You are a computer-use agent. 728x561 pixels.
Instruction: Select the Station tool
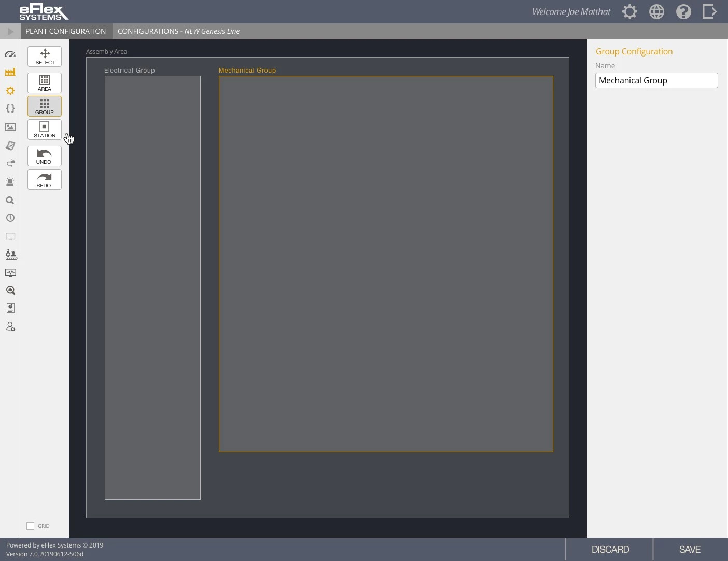coord(44,130)
